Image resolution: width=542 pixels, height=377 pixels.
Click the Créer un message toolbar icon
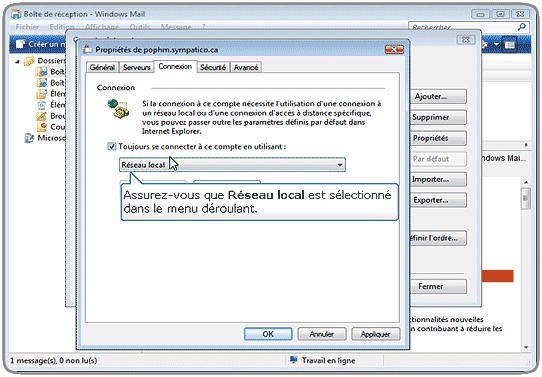[21, 44]
